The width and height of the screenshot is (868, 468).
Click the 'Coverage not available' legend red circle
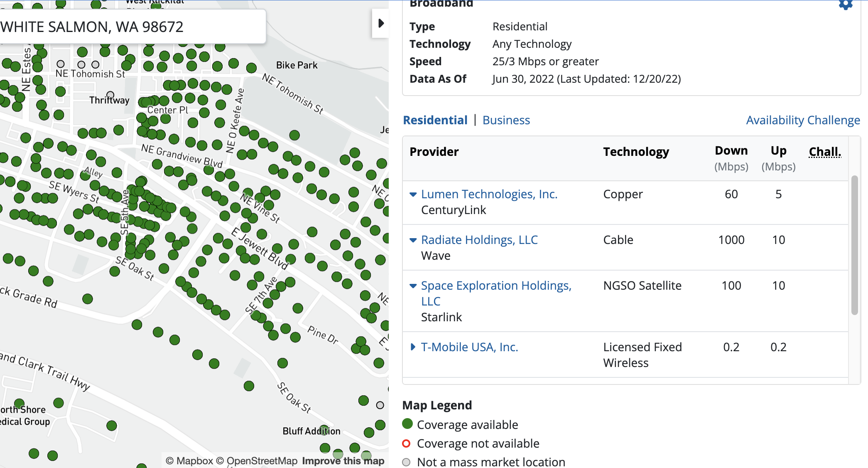407,443
